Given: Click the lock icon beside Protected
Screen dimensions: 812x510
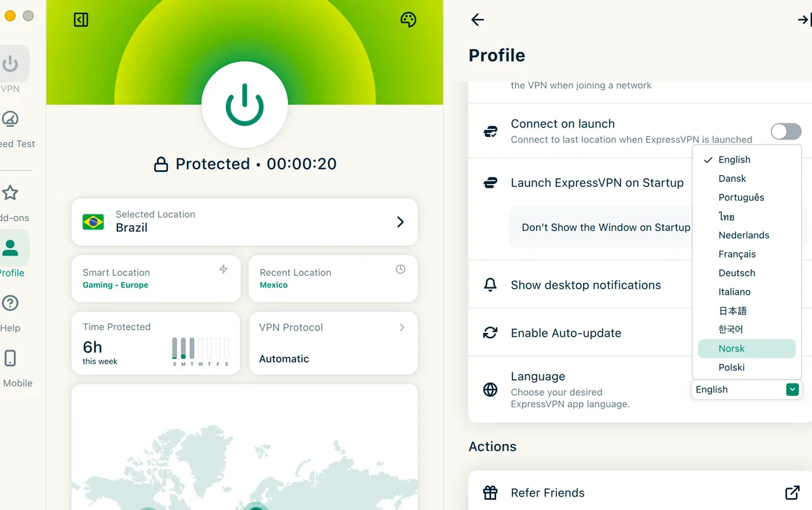Looking at the screenshot, I should coord(161,164).
